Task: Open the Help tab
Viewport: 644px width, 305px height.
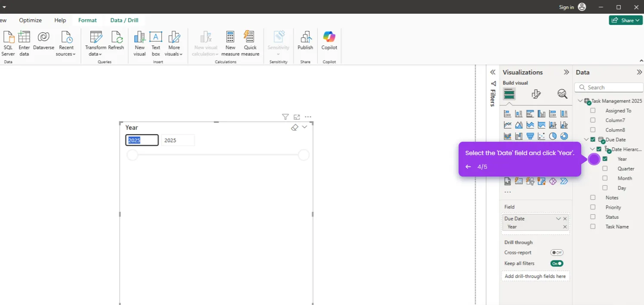Action: coord(60,20)
